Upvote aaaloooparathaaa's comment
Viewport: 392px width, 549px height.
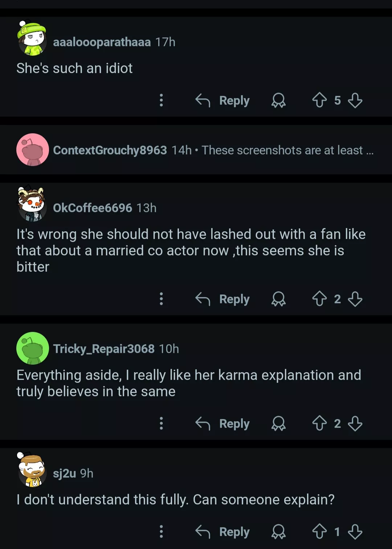click(319, 100)
